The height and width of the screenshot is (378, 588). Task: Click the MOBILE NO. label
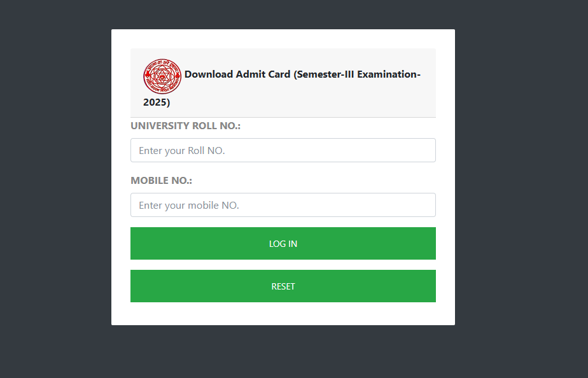(x=161, y=181)
